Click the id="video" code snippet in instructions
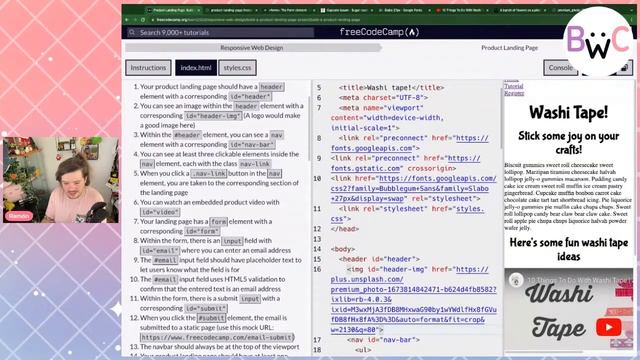 point(160,212)
